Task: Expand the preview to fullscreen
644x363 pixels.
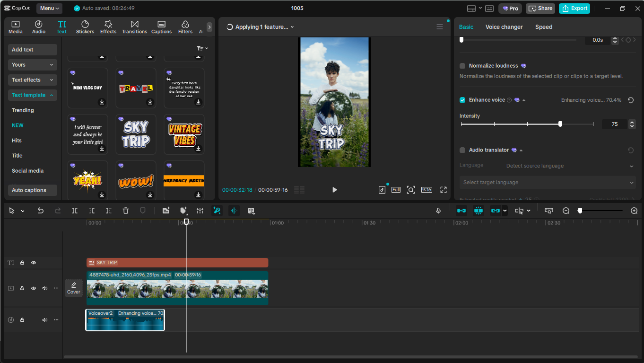Action: 443,189
